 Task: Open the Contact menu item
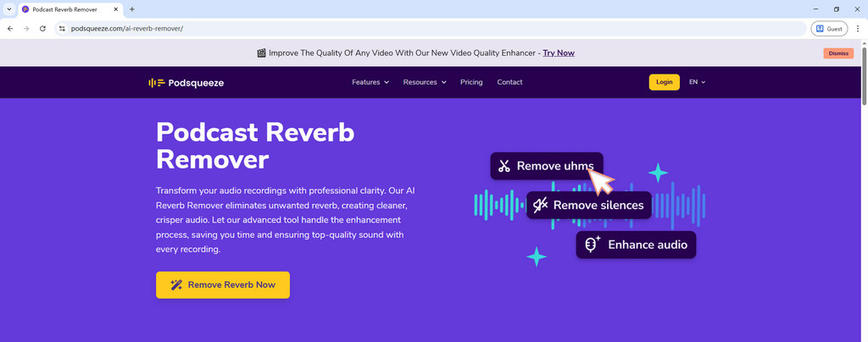509,82
